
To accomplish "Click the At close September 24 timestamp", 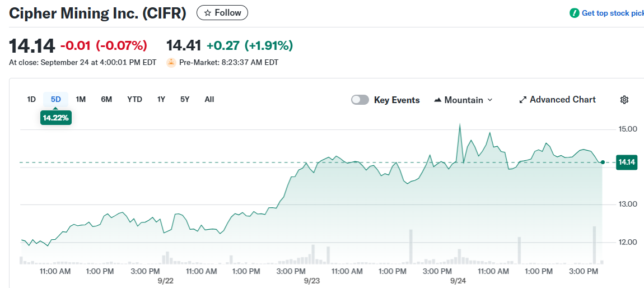I will [x=82, y=63].
